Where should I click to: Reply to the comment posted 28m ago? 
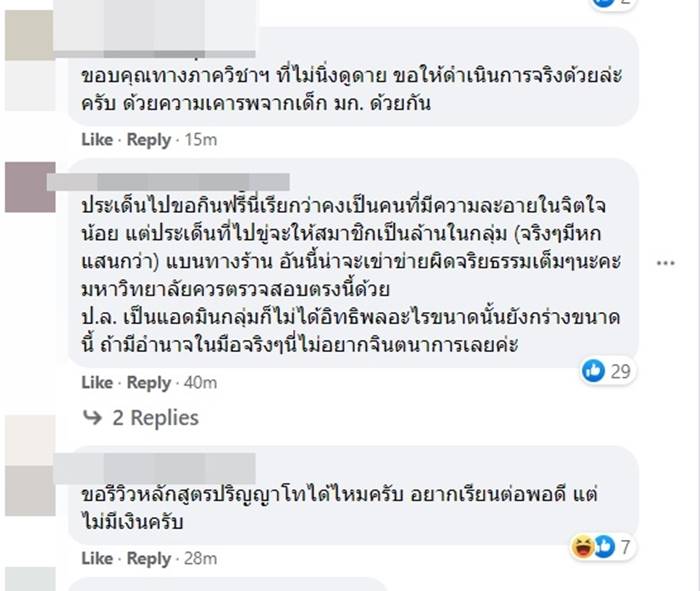click(x=148, y=558)
